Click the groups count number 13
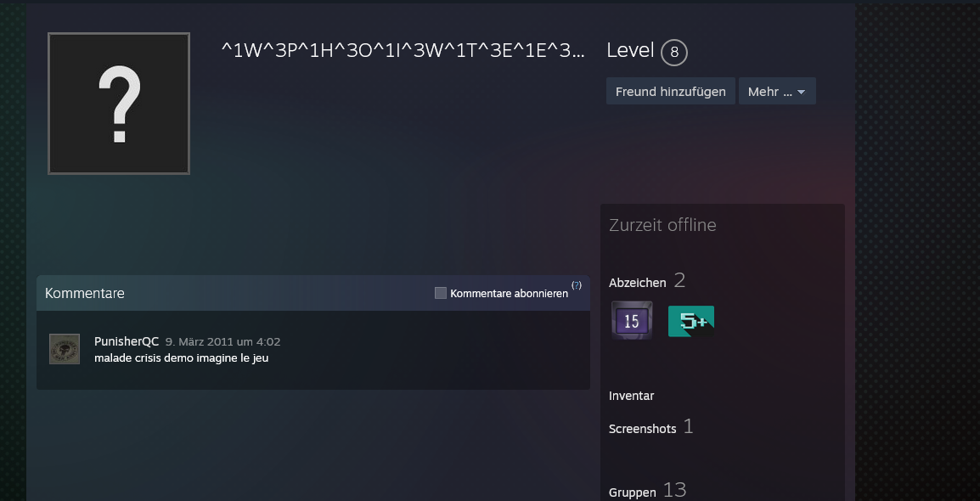The width and height of the screenshot is (980, 501). point(674,490)
